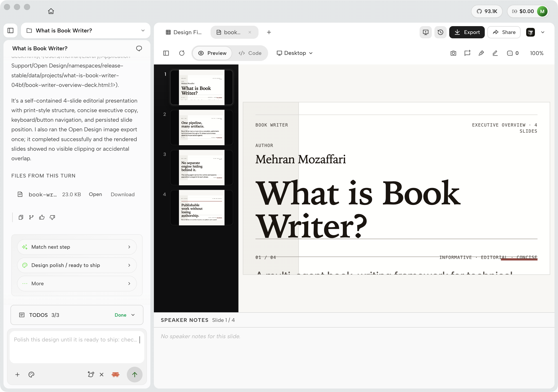Viewport: 558px width, 392px height.
Task: Reload the preview
Action: (x=182, y=53)
